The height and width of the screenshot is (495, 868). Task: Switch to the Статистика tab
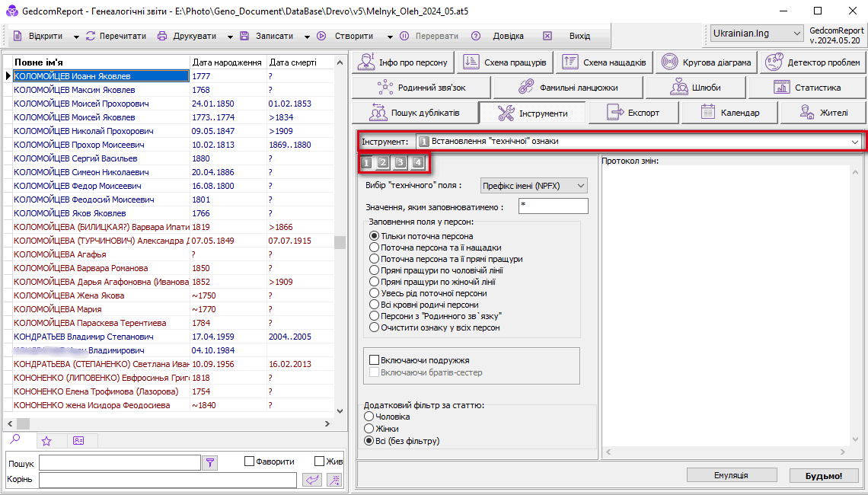pos(807,88)
